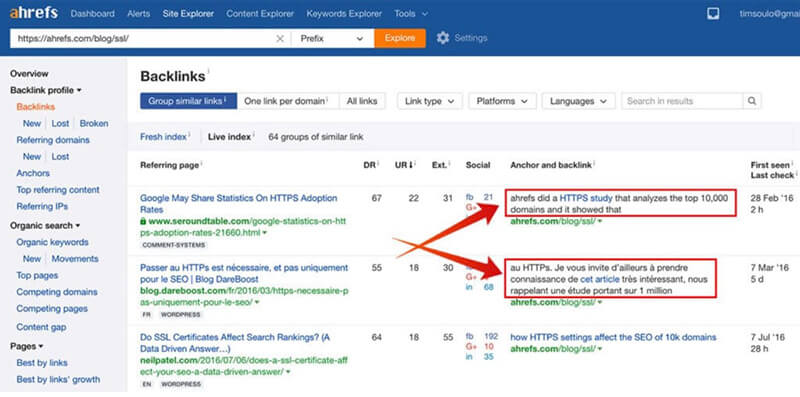Open the Link type dropdown
Viewport: 800px width, 397px height.
(x=430, y=101)
